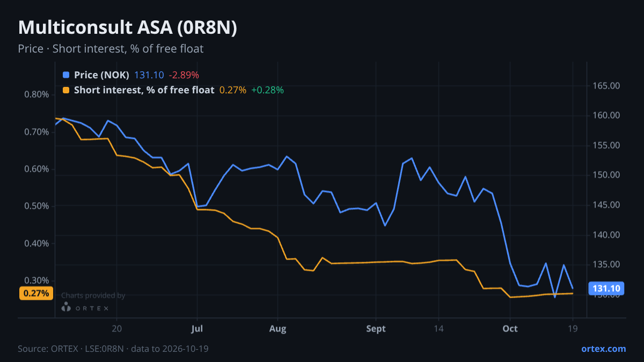The image size is (644, 362).
Task: Click the Jul x-axis label
Action: point(197,329)
